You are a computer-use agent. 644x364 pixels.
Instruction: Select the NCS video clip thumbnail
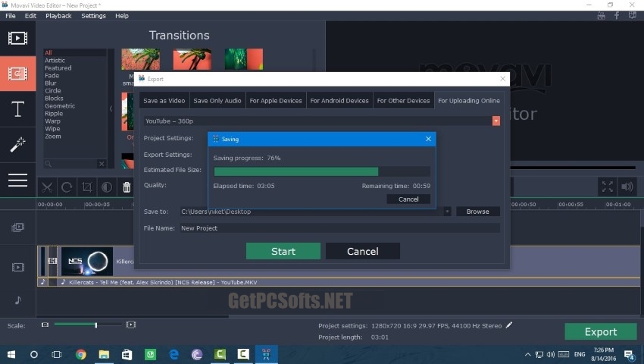87,261
